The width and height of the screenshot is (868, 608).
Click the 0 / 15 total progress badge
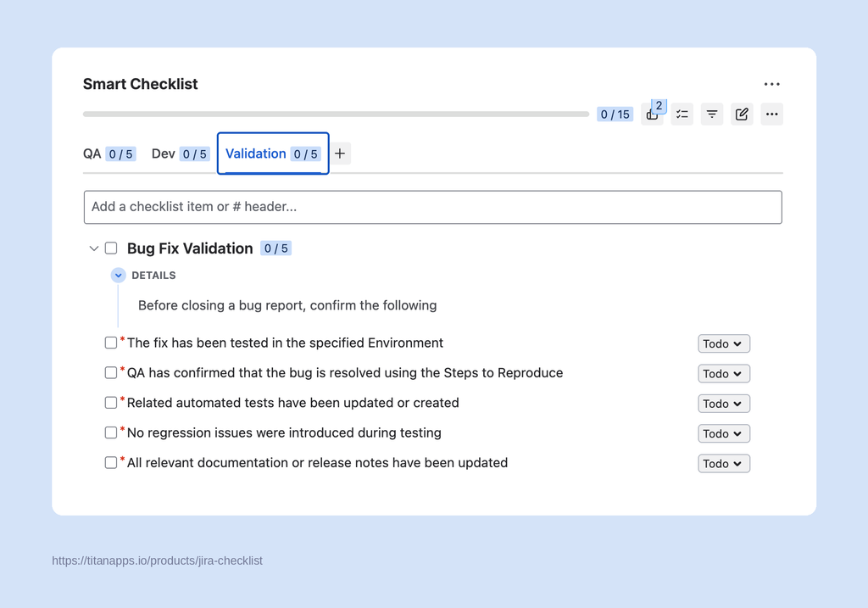point(615,114)
